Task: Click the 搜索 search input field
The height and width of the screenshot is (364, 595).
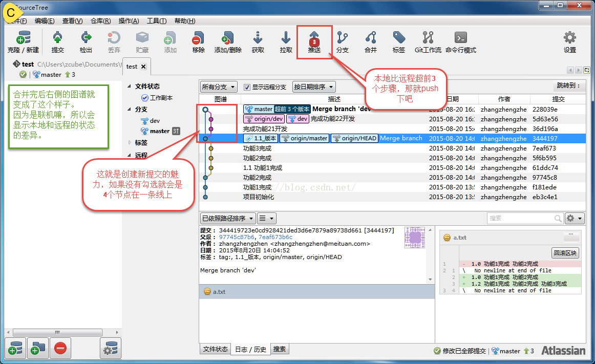Action: click(x=520, y=218)
